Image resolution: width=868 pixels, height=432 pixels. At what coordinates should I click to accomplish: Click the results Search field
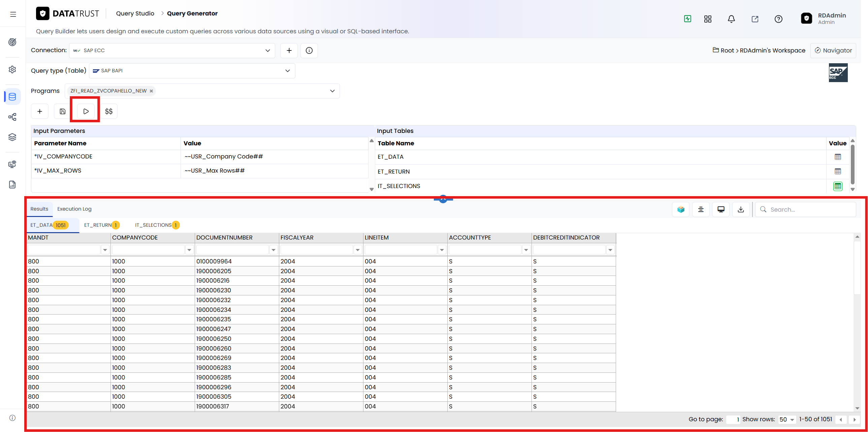[805, 209]
